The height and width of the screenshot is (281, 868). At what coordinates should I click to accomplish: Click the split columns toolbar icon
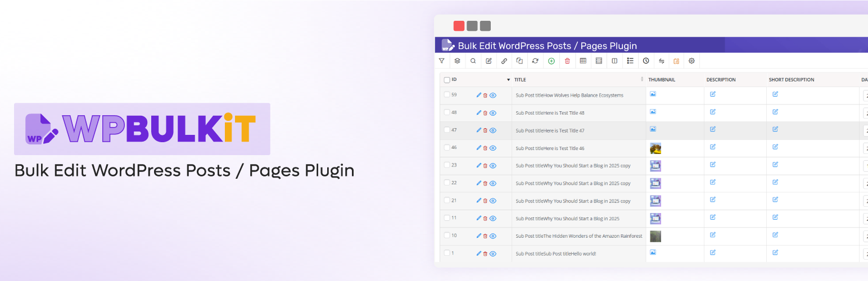pyautogui.click(x=614, y=61)
